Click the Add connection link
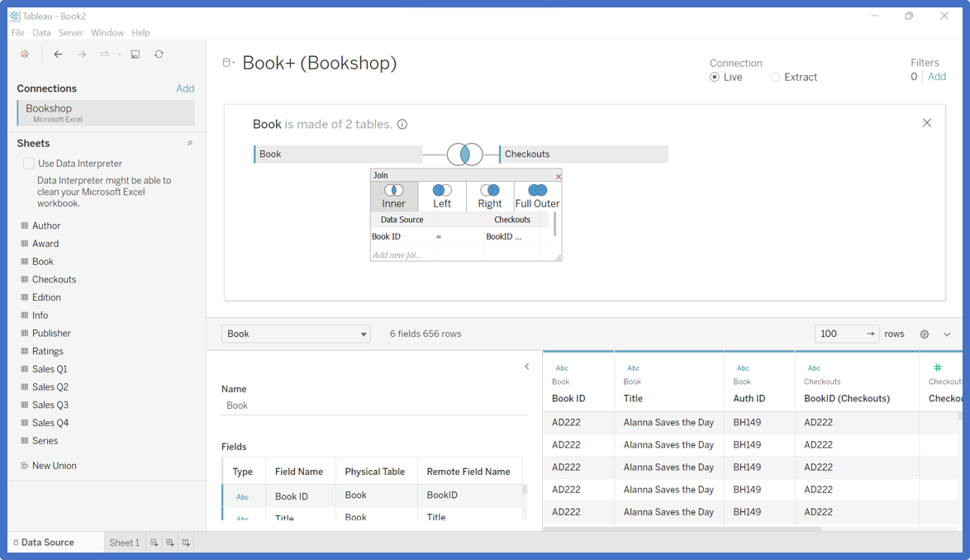The width and height of the screenshot is (970, 560). [x=185, y=88]
